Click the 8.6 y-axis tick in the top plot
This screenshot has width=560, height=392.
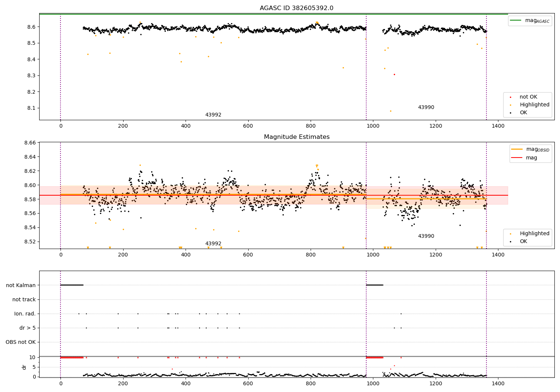[31, 27]
